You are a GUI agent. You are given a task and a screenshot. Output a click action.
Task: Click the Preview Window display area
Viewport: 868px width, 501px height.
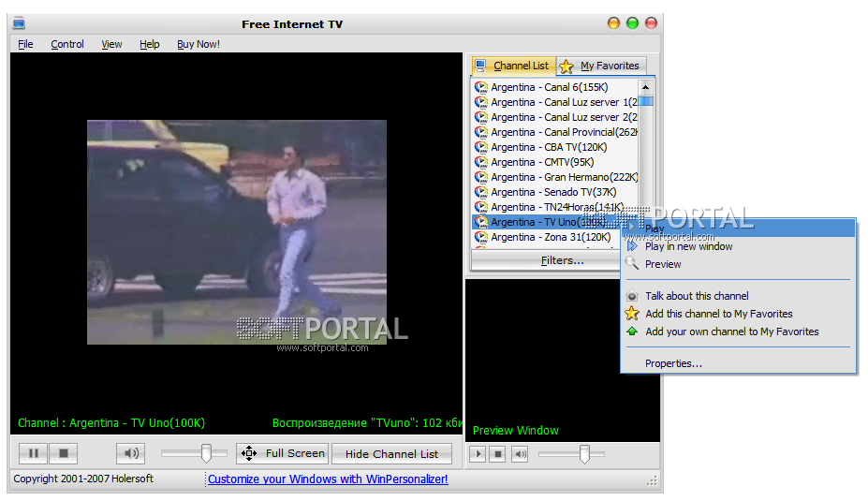point(563,360)
